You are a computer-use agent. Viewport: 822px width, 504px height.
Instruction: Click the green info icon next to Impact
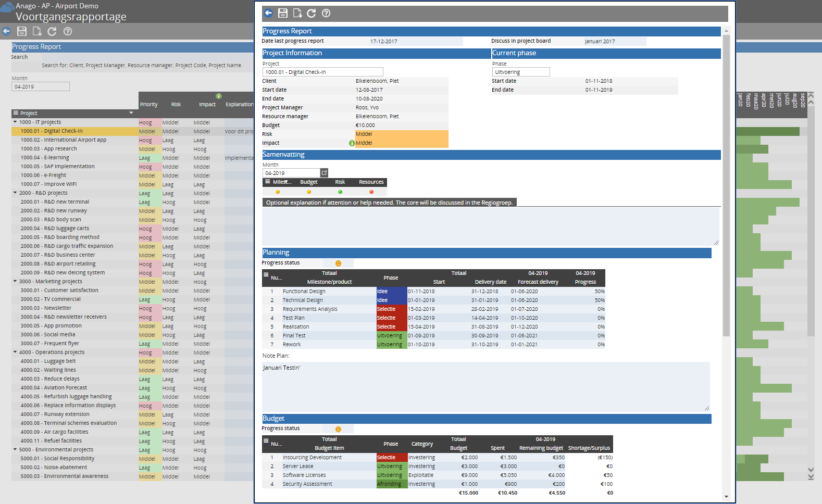coord(352,143)
